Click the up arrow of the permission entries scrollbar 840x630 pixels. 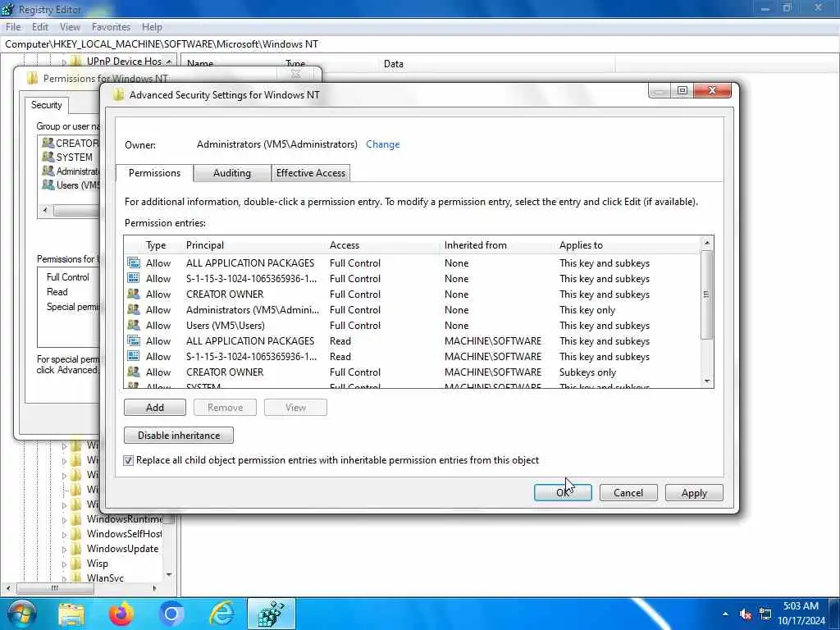coord(706,243)
